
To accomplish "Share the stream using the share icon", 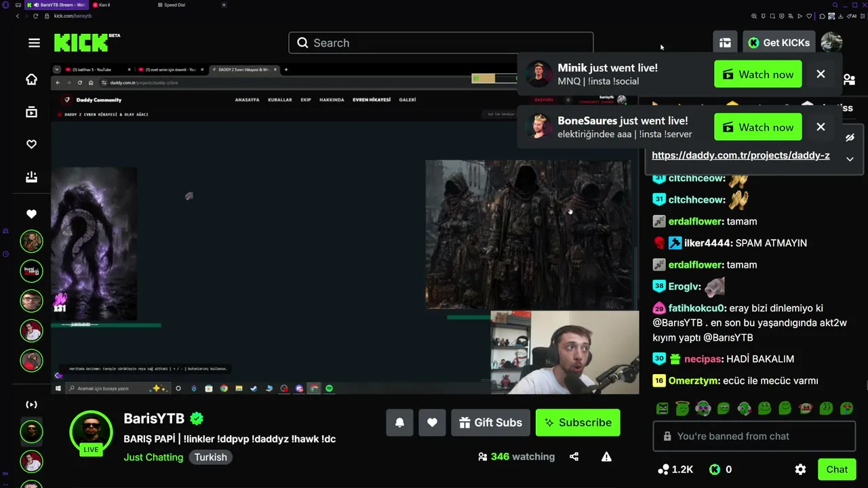I will point(574,457).
